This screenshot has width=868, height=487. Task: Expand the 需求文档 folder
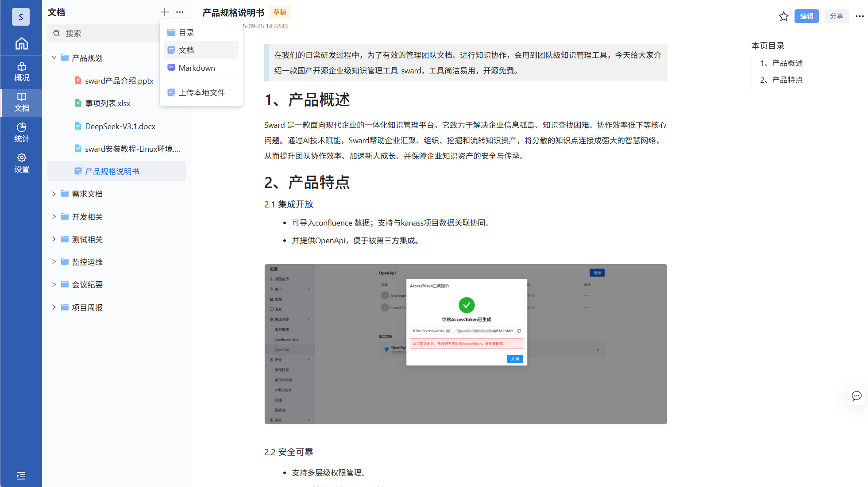tap(54, 194)
